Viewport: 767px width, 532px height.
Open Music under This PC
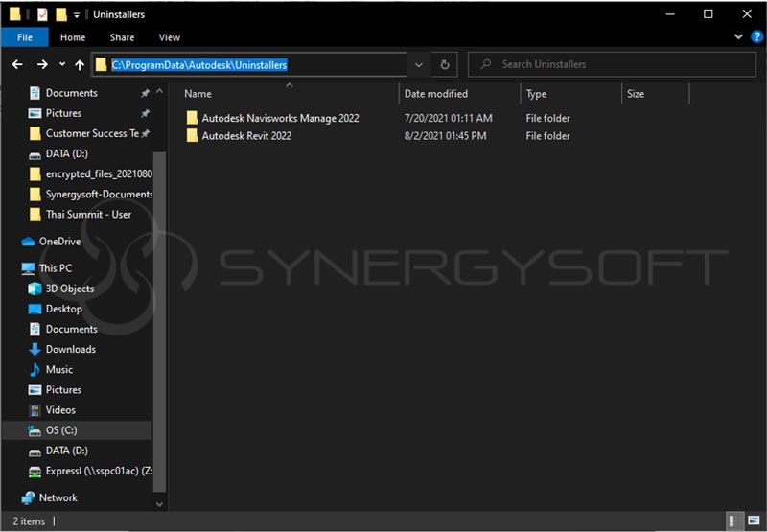click(59, 370)
